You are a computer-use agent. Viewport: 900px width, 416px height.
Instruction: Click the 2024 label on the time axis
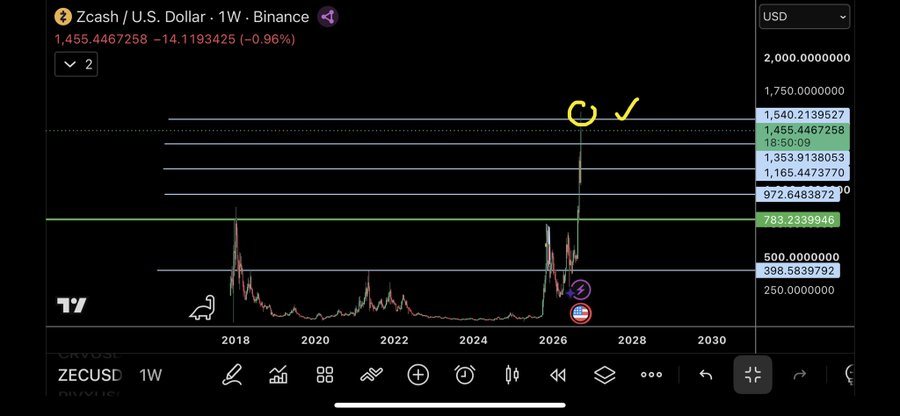474,340
